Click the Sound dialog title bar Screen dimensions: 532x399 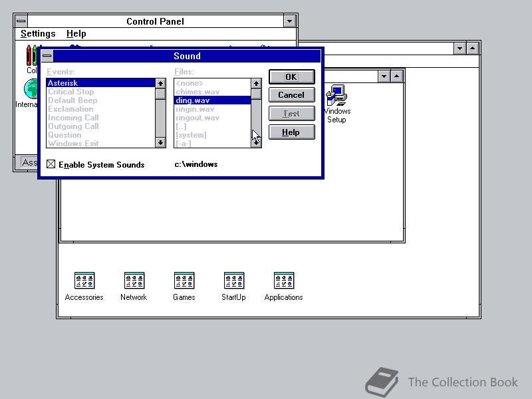[187, 56]
